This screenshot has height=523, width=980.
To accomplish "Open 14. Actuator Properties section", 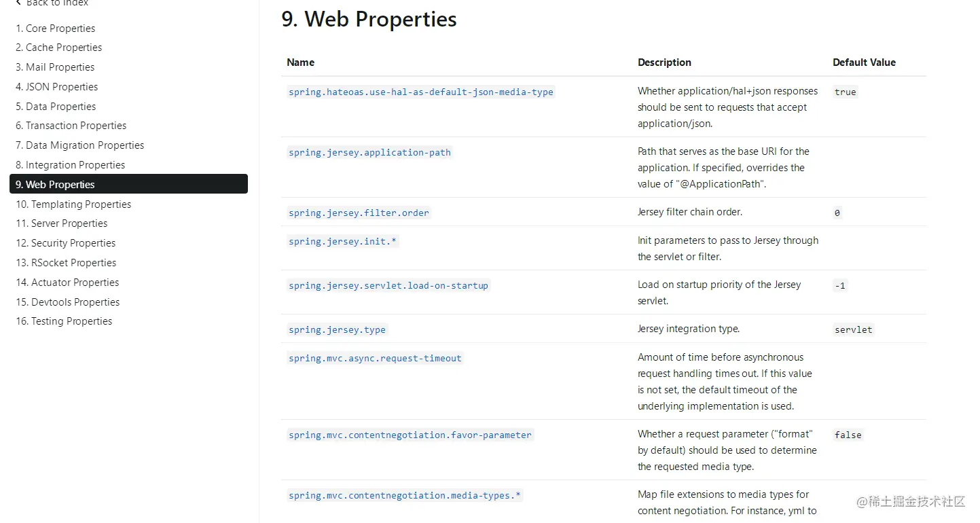I will [67, 283].
